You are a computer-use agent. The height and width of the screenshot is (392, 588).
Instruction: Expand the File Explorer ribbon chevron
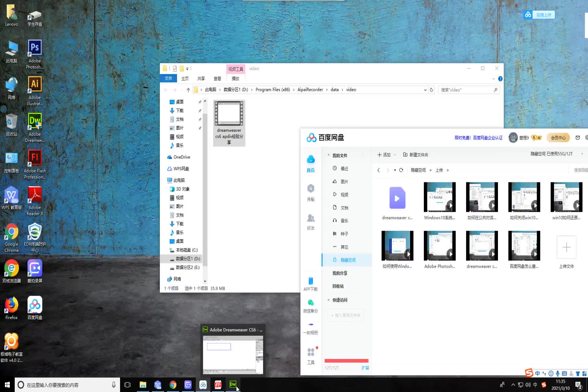click(x=493, y=79)
